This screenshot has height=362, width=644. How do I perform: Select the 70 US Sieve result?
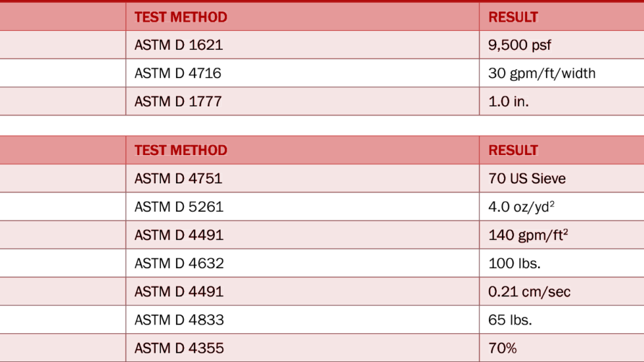[x=526, y=179]
